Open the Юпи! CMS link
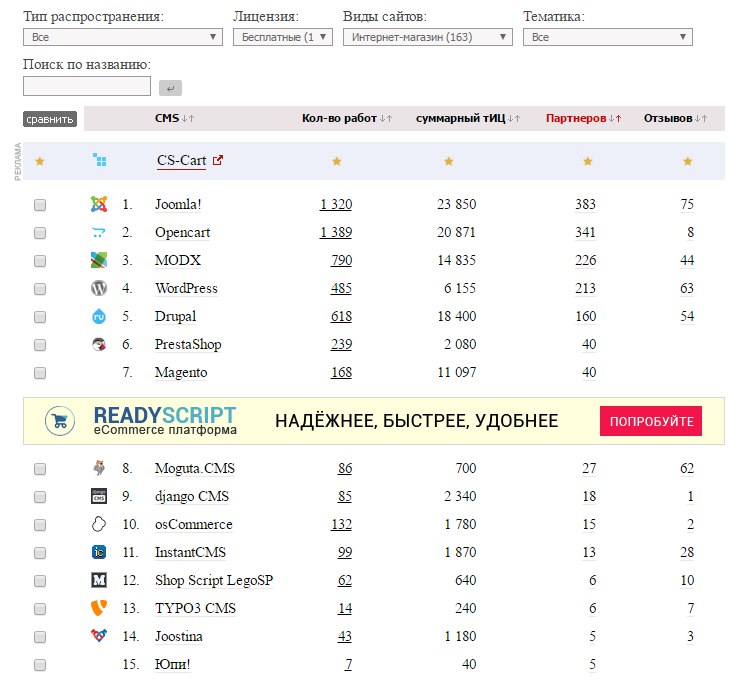 point(172,664)
